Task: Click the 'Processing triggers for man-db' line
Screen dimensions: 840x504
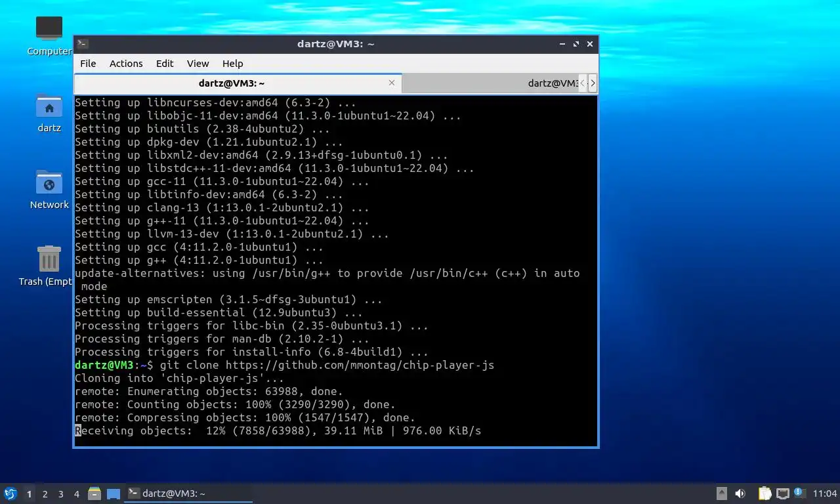Action: coord(222,339)
